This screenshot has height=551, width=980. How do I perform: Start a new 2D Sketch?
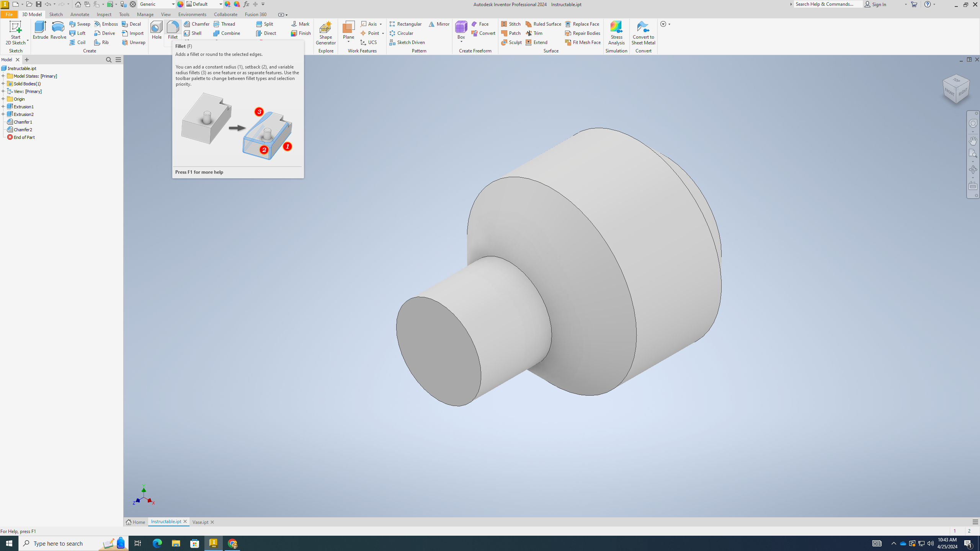(16, 33)
